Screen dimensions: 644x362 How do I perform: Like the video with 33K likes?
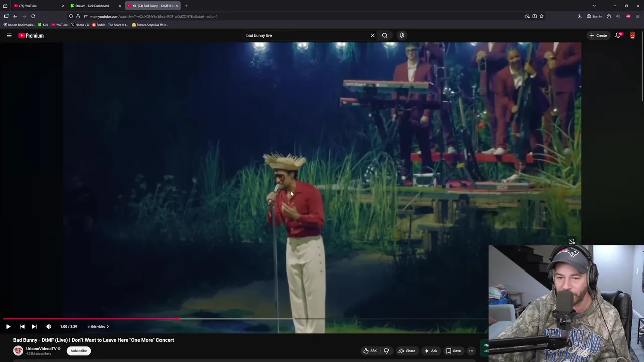tap(370, 351)
